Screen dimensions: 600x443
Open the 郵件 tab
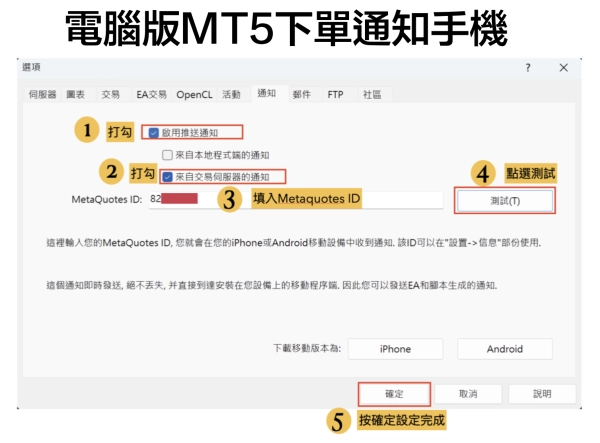(x=301, y=94)
